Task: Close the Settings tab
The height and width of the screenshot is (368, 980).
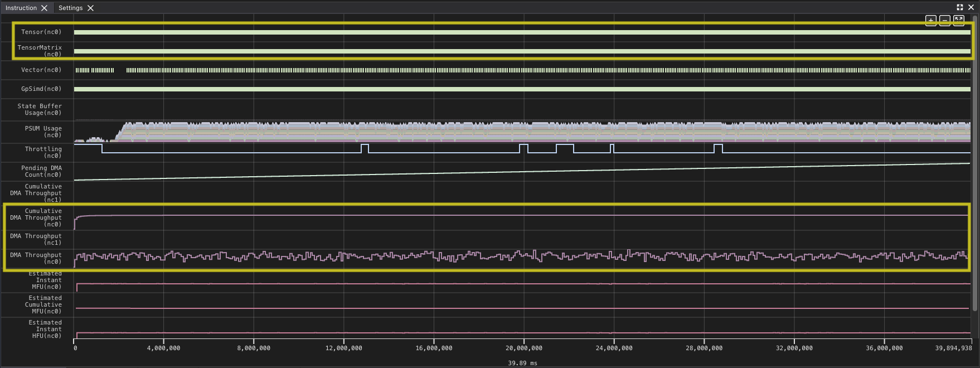Action: coord(90,8)
